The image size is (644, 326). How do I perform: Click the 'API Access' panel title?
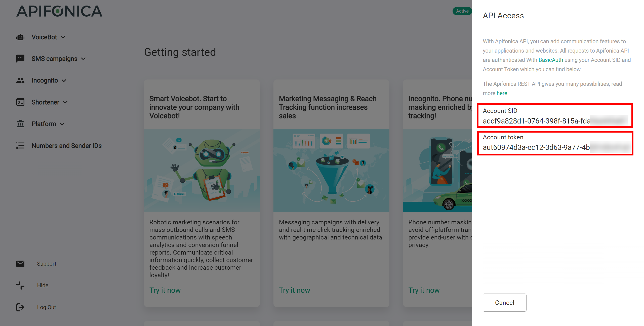coord(503,16)
